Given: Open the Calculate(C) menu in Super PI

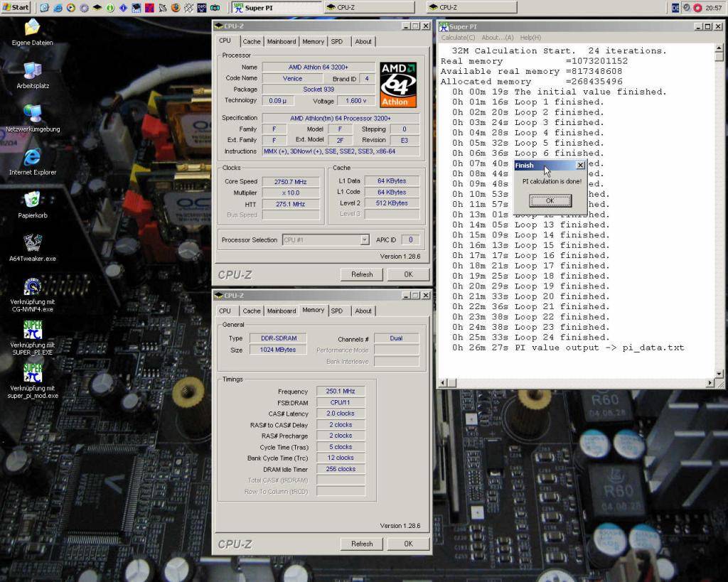Looking at the screenshot, I should (x=458, y=38).
